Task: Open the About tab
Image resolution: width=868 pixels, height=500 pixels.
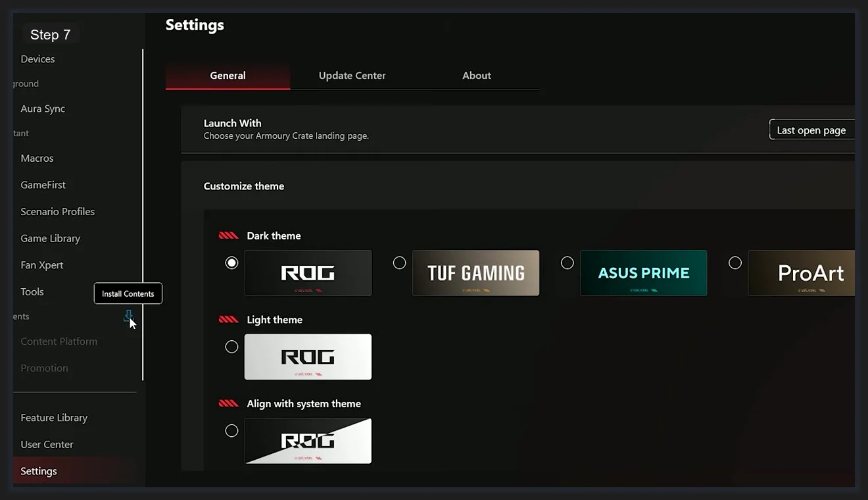Action: coord(476,75)
